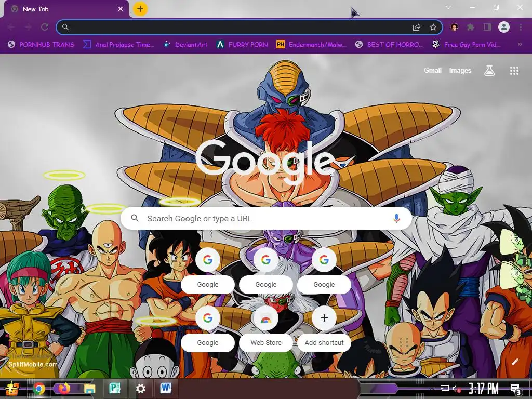Open the 3:17 PM clock
This screenshot has width=532, height=399.
(484, 389)
